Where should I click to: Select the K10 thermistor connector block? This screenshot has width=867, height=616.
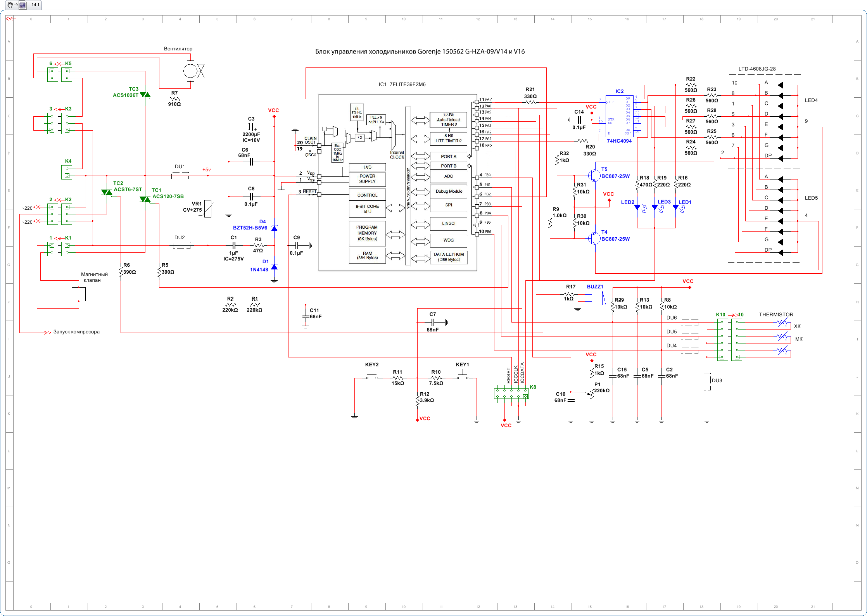pos(722,340)
